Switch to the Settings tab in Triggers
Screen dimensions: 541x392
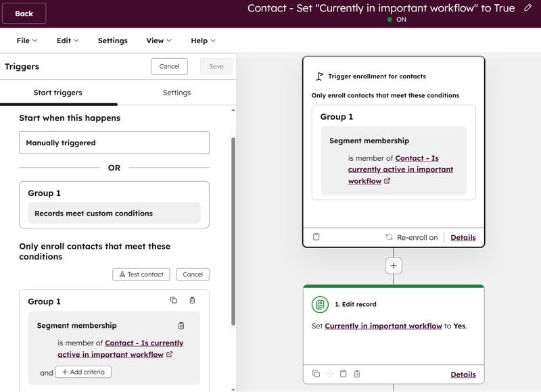177,93
